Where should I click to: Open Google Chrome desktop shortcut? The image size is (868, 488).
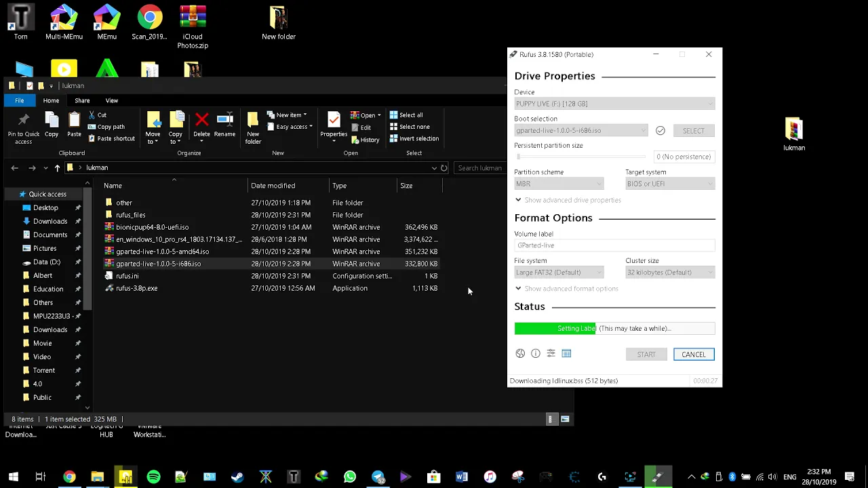point(149,22)
